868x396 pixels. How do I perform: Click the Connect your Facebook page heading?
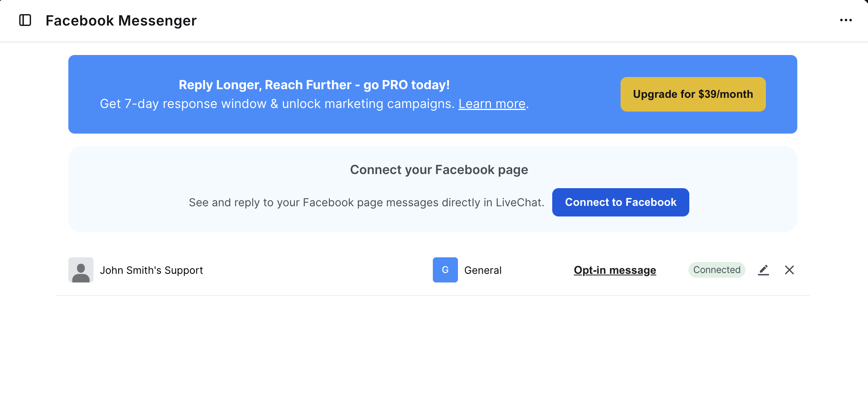click(x=439, y=170)
